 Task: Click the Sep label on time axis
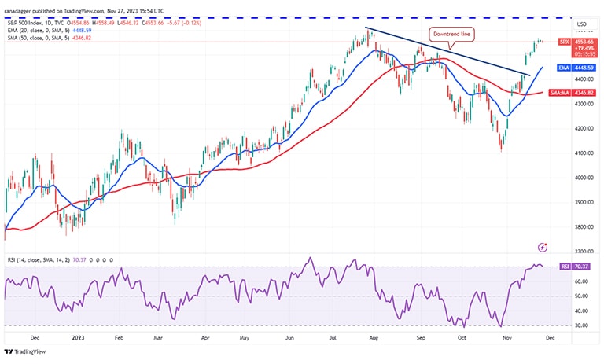click(x=421, y=338)
